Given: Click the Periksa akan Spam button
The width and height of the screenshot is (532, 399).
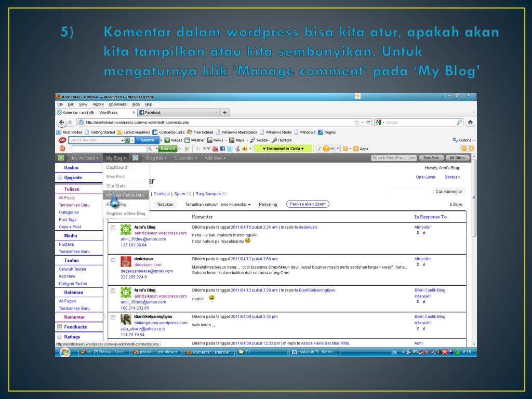Looking at the screenshot, I should [308, 204].
